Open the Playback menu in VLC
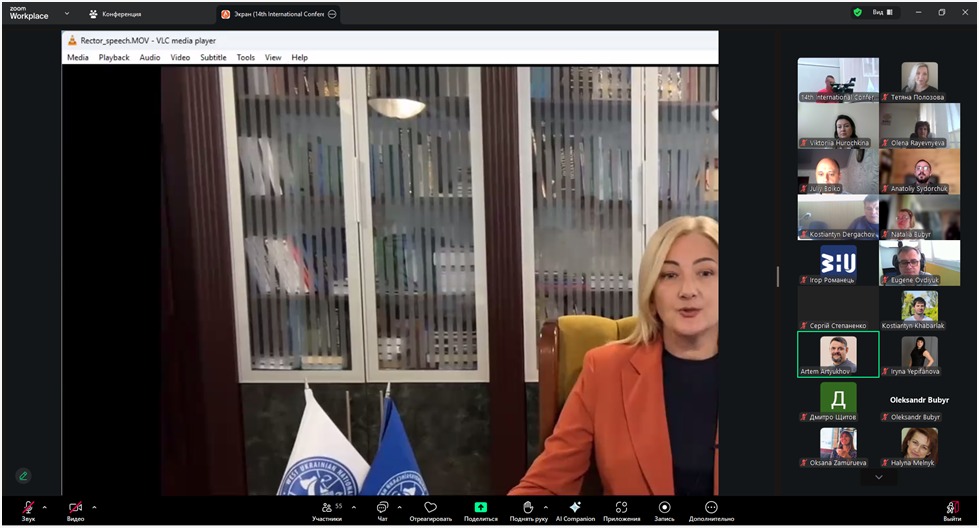 (114, 58)
